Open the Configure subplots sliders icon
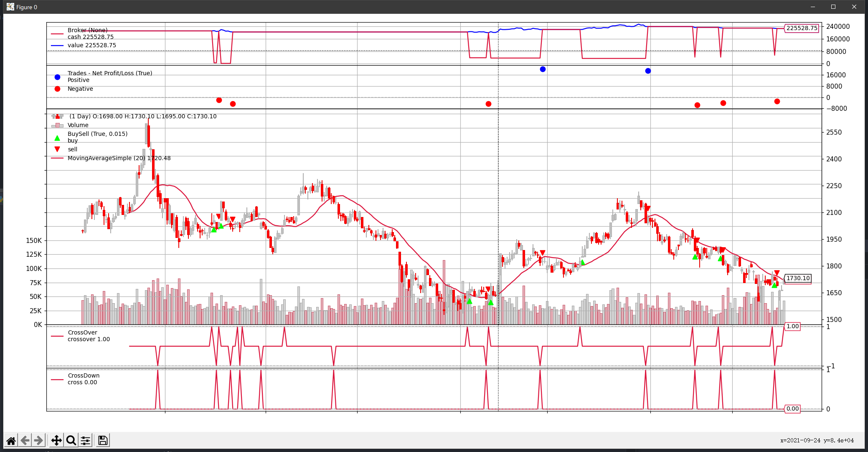Screen dimensions: 868x452 pyautogui.click(x=85, y=440)
